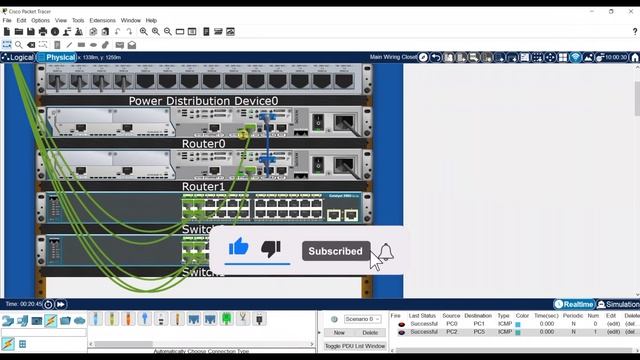Viewport: 640px width, 360px height.
Task: Select the Delete tool
Action: click(x=31, y=45)
